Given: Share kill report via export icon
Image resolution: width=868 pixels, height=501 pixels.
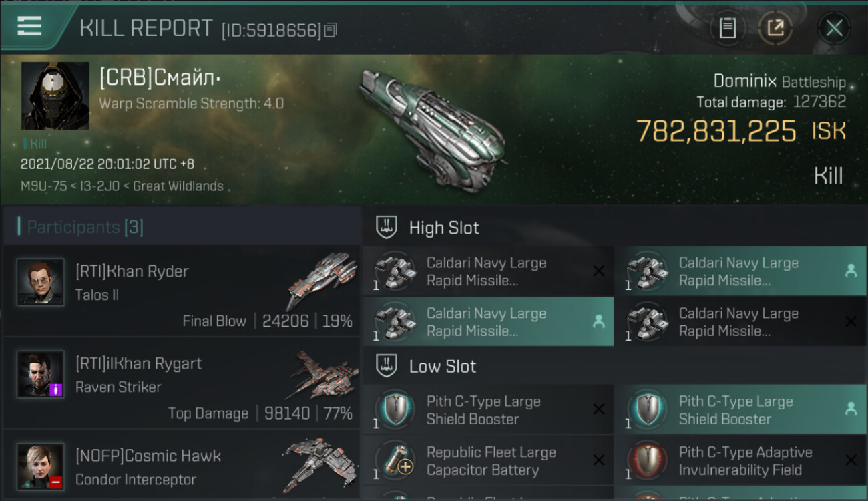Looking at the screenshot, I should [776, 28].
